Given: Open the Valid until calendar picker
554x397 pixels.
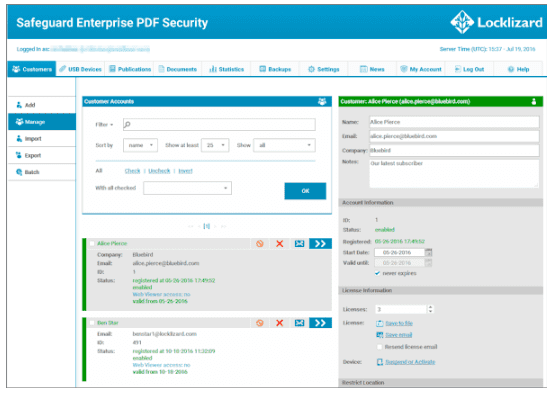Looking at the screenshot, I should pos(429,262).
